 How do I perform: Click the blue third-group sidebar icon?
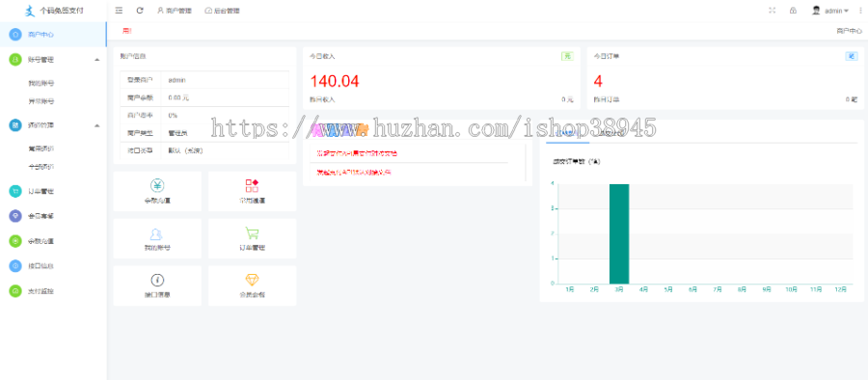(14, 125)
